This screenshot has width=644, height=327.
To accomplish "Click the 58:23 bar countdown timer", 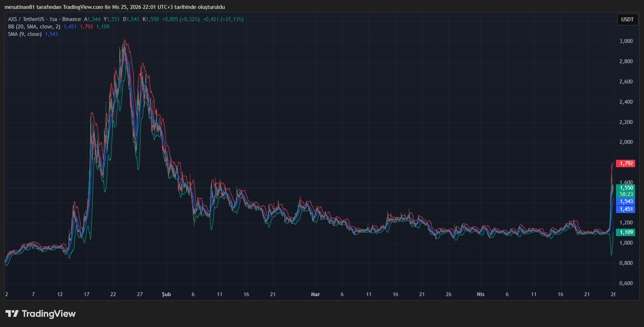I will (x=626, y=194).
